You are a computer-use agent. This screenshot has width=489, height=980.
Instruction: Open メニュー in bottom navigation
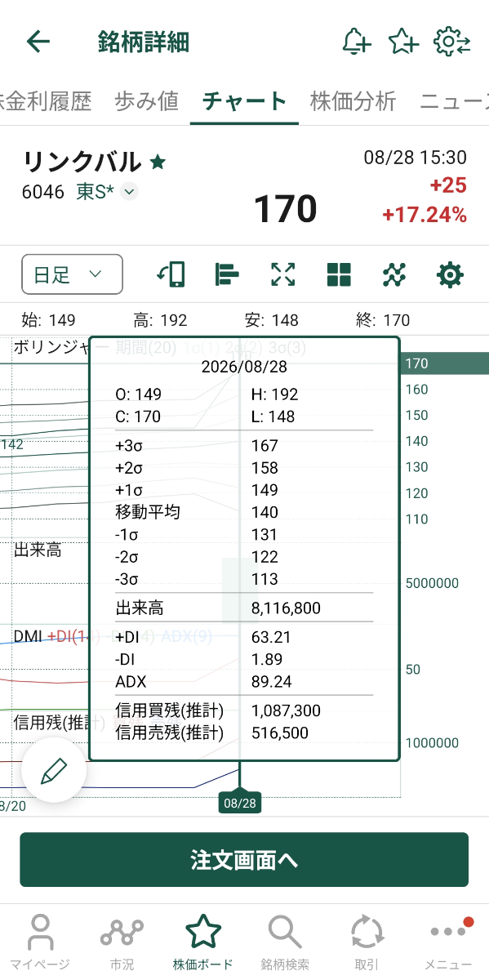[448, 942]
